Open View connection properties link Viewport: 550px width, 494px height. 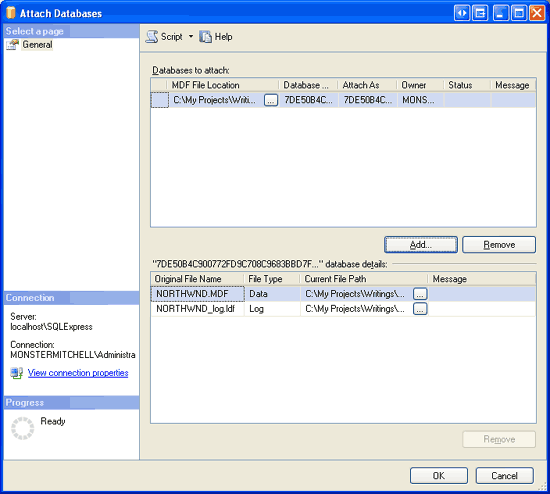pyautogui.click(x=78, y=373)
